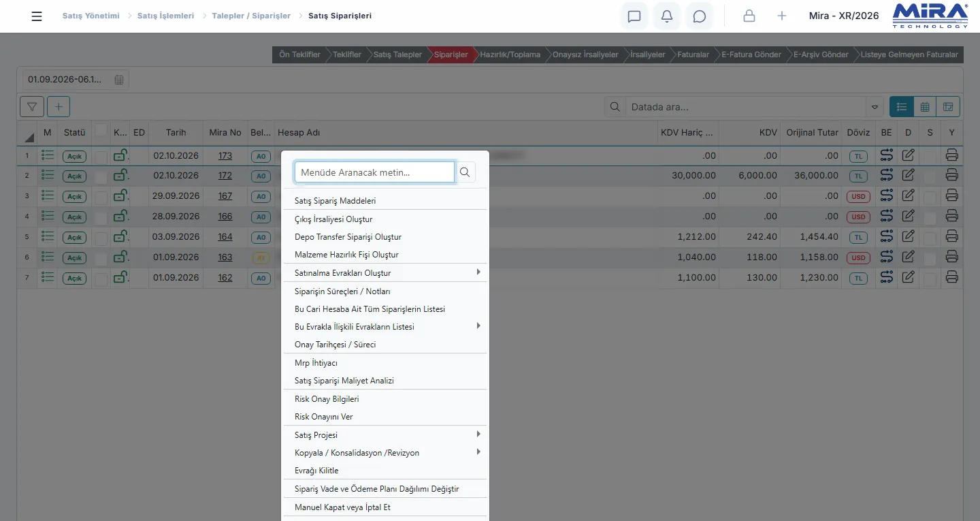The image size is (980, 521).
Task: Open the date range calendar icon
Action: tap(119, 80)
